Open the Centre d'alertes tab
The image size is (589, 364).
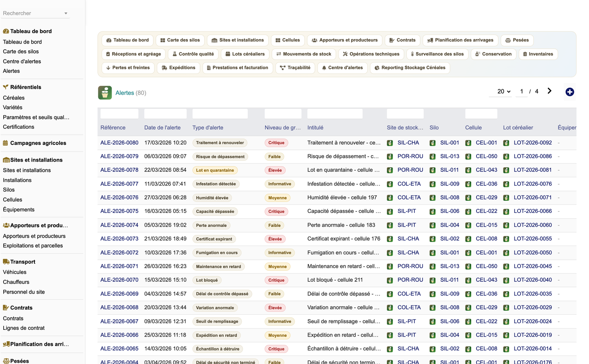click(342, 68)
